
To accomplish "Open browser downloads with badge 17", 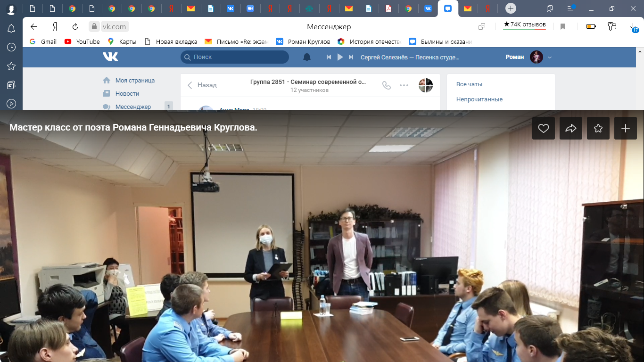I will tap(634, 28).
